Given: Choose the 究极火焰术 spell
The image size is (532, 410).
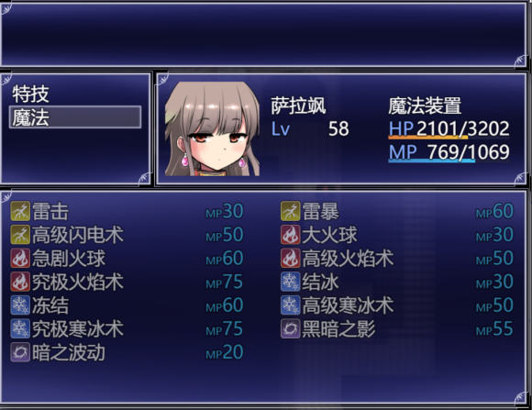Looking at the screenshot, I should [x=127, y=282].
